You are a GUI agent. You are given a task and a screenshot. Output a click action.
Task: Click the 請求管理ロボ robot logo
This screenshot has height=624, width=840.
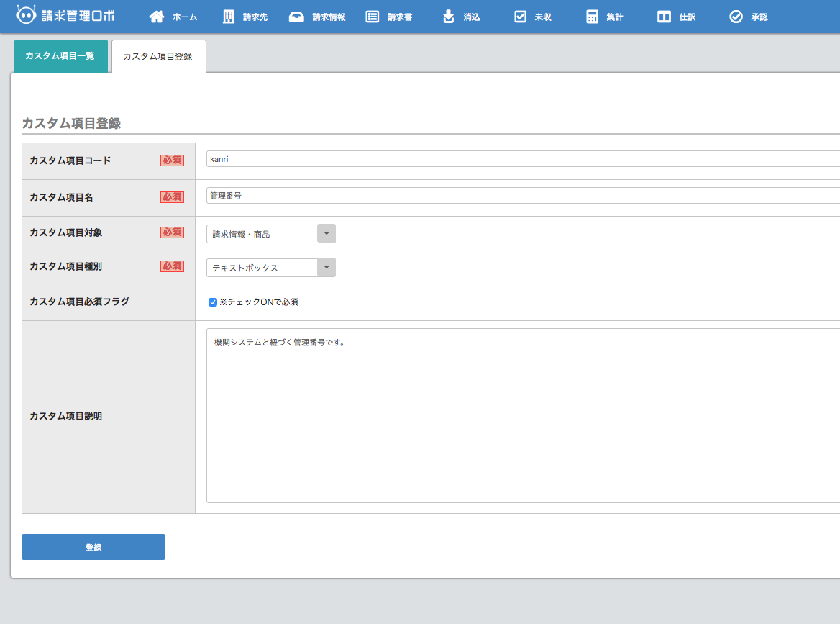tap(26, 15)
